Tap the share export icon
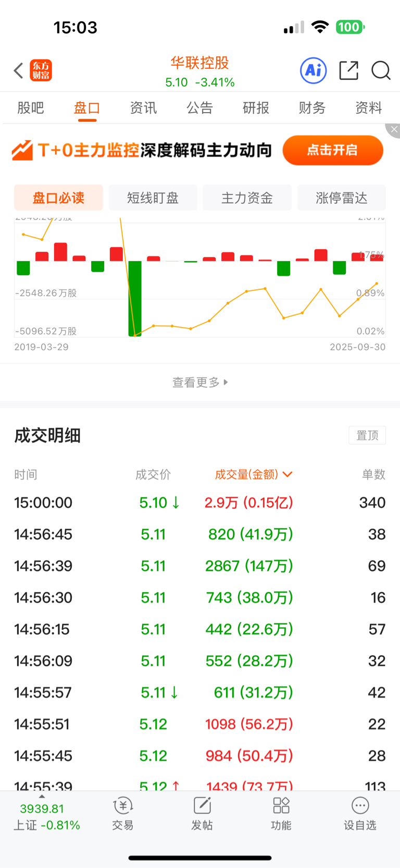 point(348,70)
